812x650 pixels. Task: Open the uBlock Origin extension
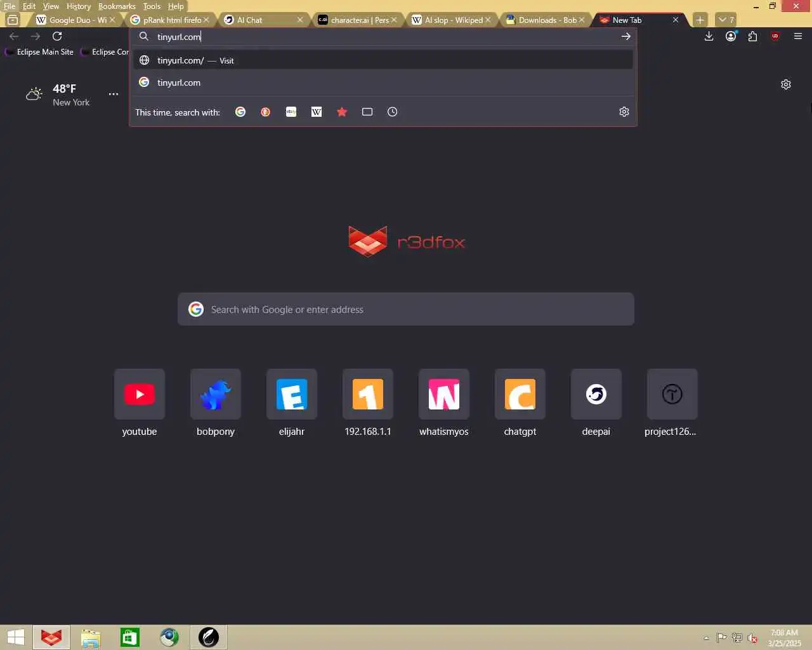tap(775, 36)
